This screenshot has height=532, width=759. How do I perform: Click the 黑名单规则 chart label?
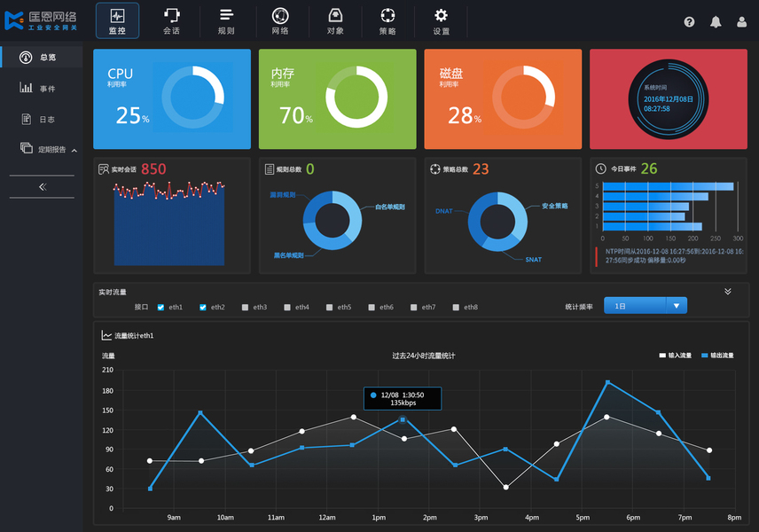(x=288, y=255)
